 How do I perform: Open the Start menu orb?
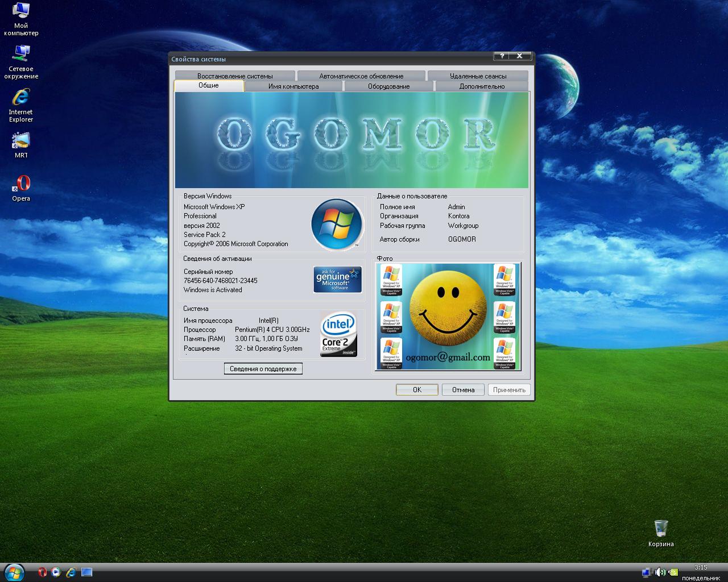pyautogui.click(x=14, y=572)
